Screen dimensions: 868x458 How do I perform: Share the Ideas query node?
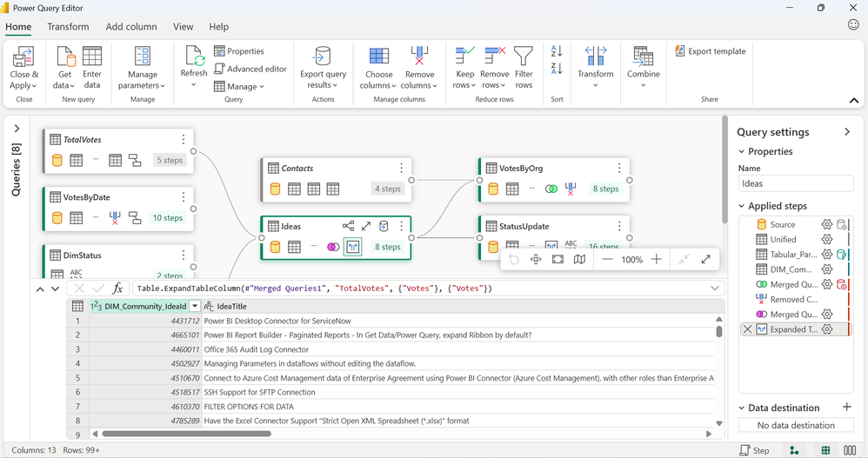coord(348,226)
